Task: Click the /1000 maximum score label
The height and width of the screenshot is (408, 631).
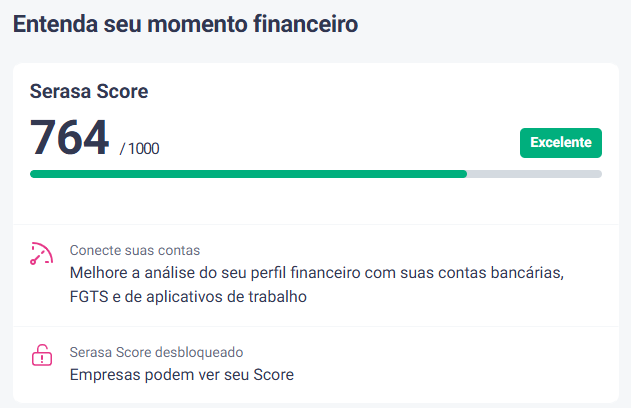Action: tap(140, 149)
